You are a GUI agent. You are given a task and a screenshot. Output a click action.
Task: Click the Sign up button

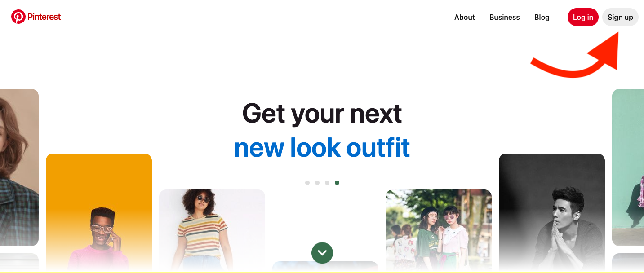(620, 17)
